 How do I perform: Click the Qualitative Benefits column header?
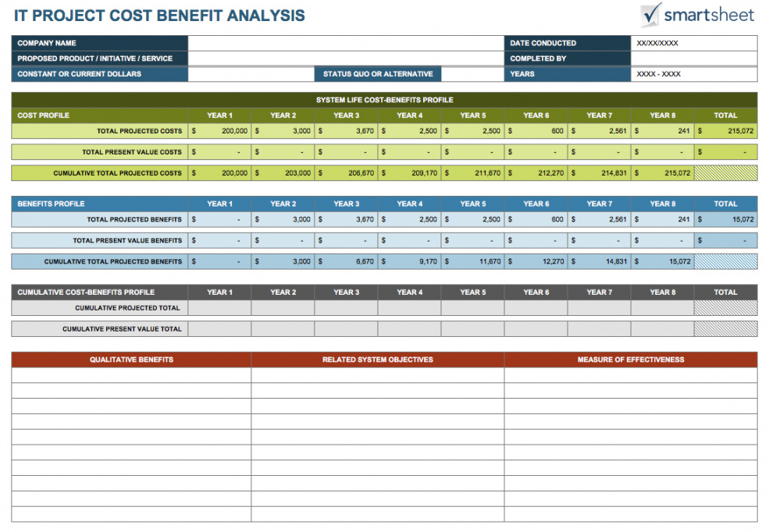pos(130,360)
